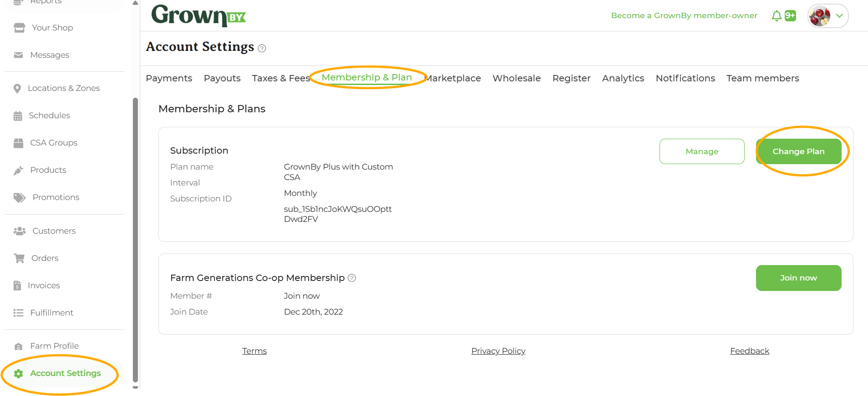Viewport: 868px width, 396px height.
Task: Click the Member # Join now text
Action: click(302, 296)
